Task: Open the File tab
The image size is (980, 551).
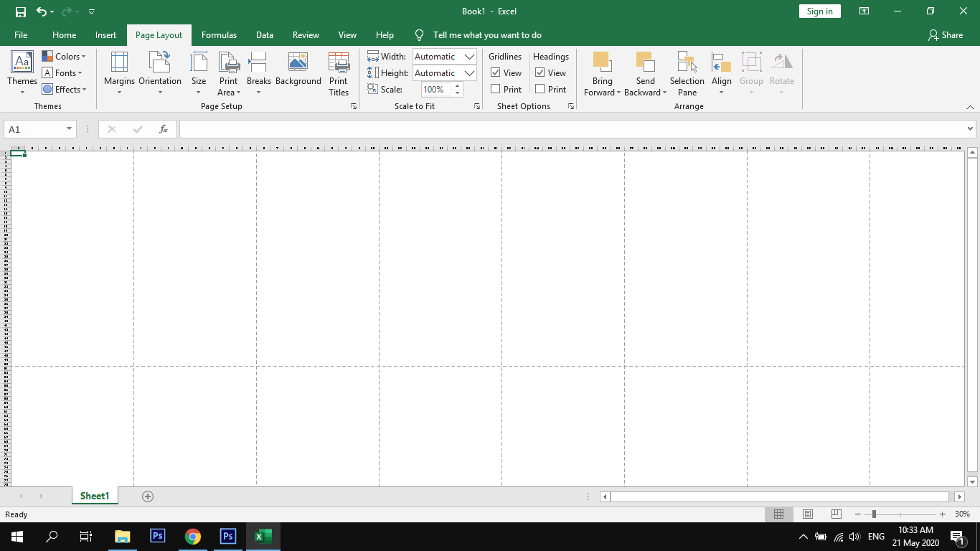Action: point(21,35)
